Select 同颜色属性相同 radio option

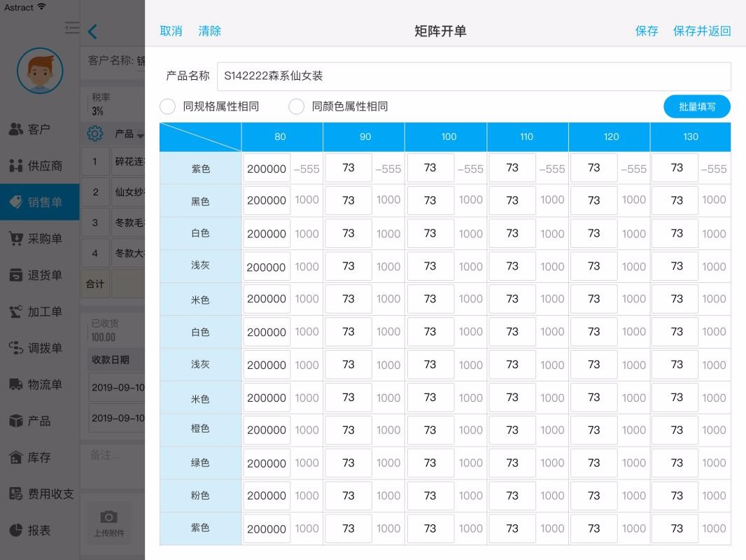pos(297,106)
